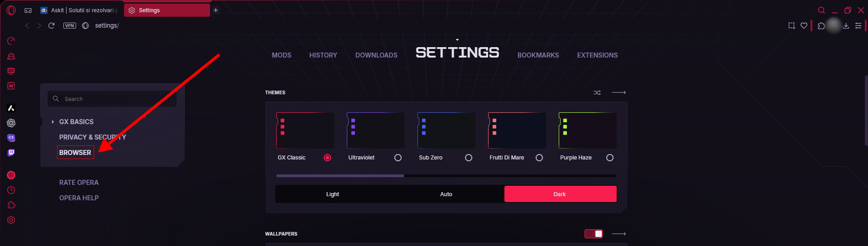
Task: Click the VPN badge in address bar
Action: pyautogui.click(x=69, y=26)
